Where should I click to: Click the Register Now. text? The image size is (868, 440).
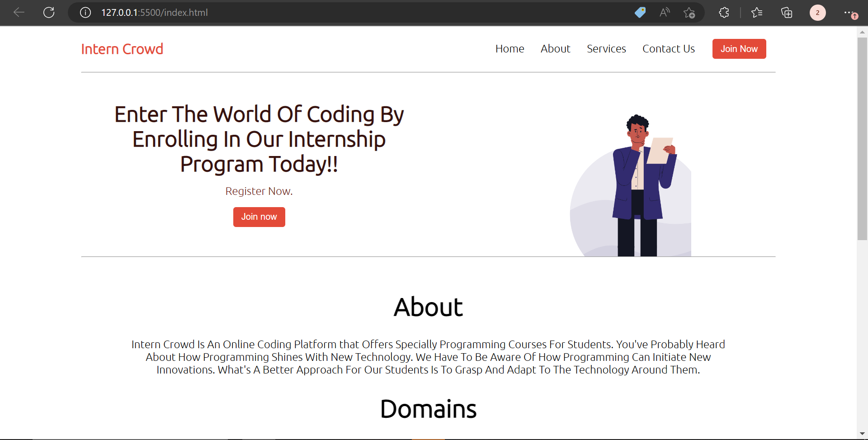pyautogui.click(x=259, y=191)
